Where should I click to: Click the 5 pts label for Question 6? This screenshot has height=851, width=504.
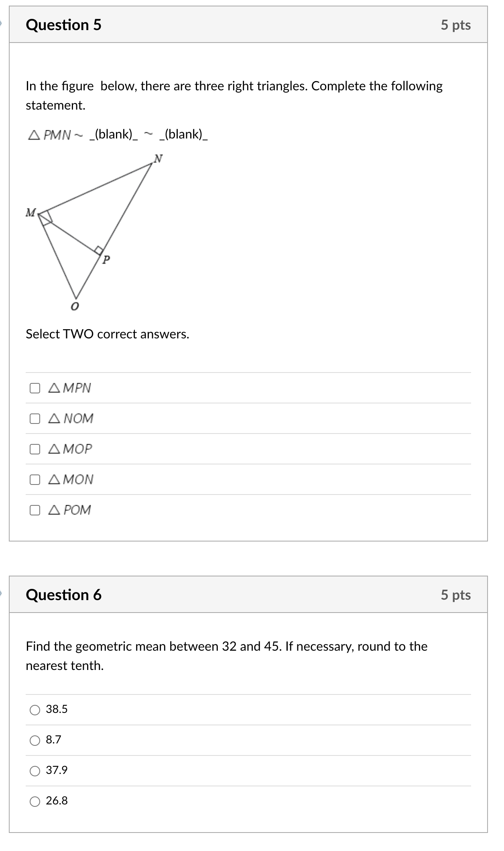(457, 596)
